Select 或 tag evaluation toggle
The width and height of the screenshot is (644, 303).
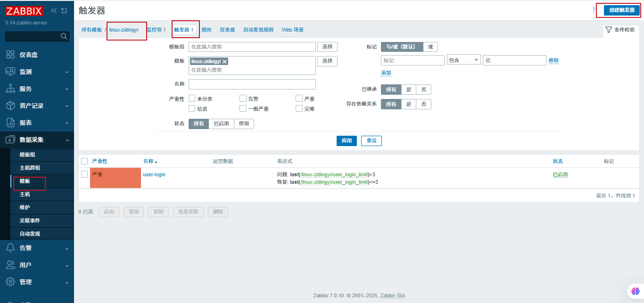click(x=430, y=47)
